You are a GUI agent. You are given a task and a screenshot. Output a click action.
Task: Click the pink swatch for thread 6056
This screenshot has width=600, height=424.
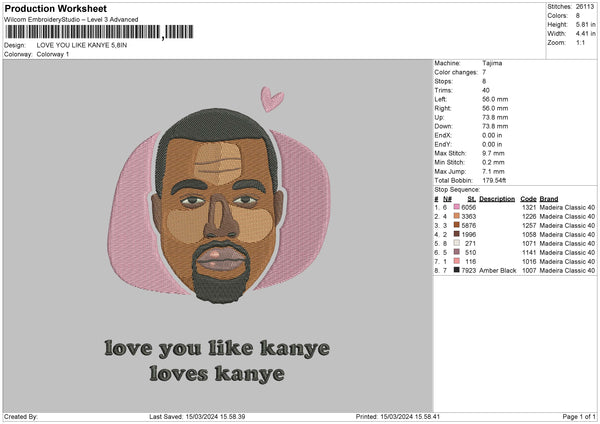click(x=456, y=207)
